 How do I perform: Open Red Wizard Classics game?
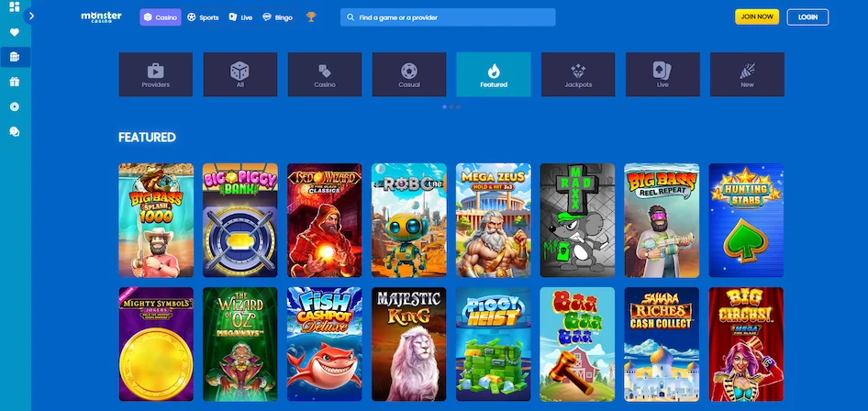[325, 220]
